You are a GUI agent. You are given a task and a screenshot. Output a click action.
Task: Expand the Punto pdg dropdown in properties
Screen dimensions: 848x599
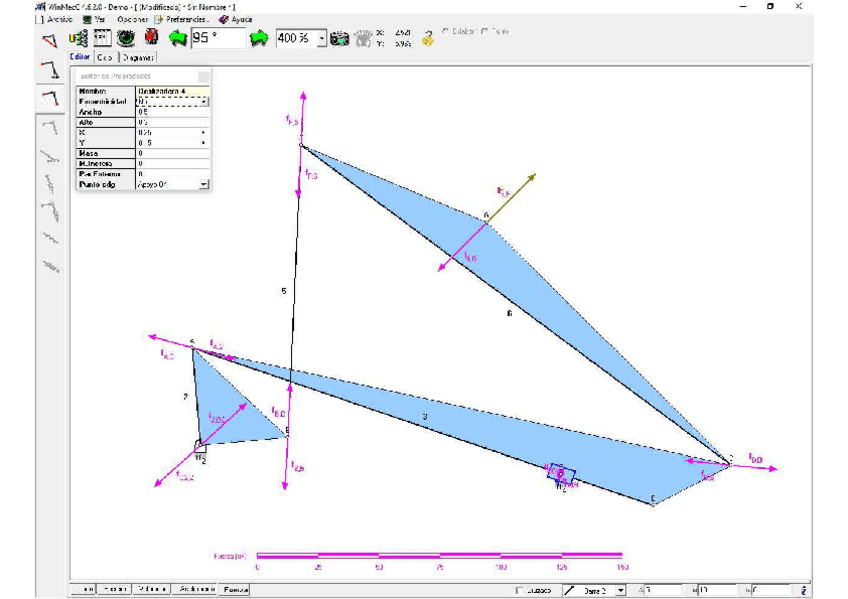204,185
